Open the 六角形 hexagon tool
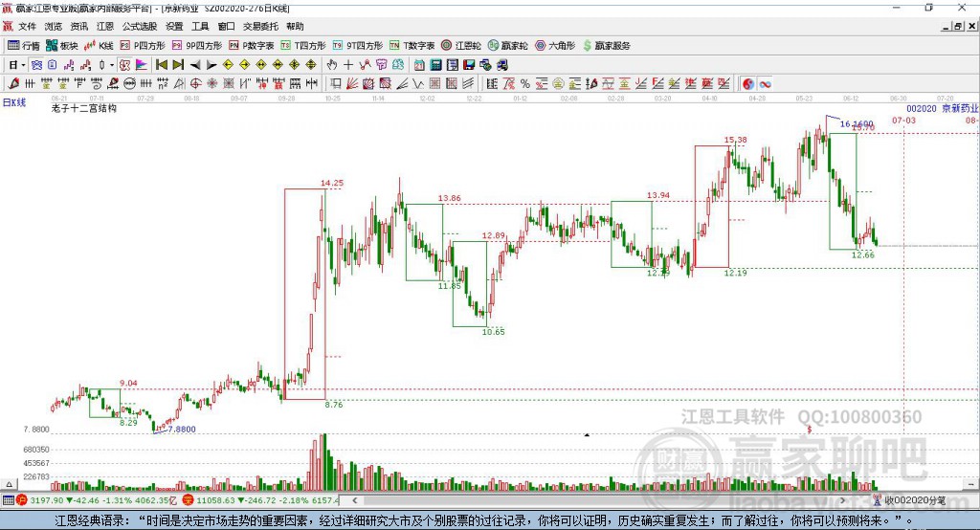This screenshot has height=530, width=980. tap(555, 46)
